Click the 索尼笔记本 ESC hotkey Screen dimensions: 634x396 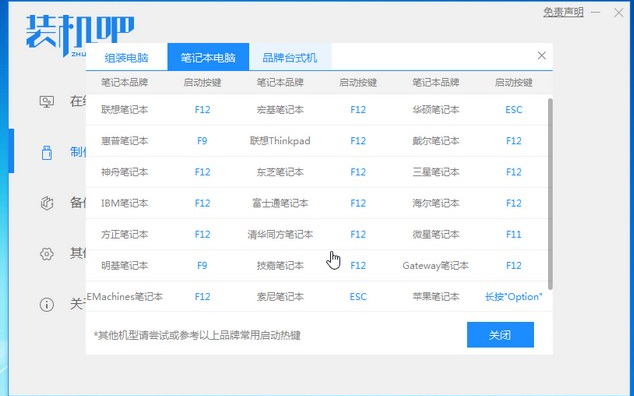click(358, 296)
